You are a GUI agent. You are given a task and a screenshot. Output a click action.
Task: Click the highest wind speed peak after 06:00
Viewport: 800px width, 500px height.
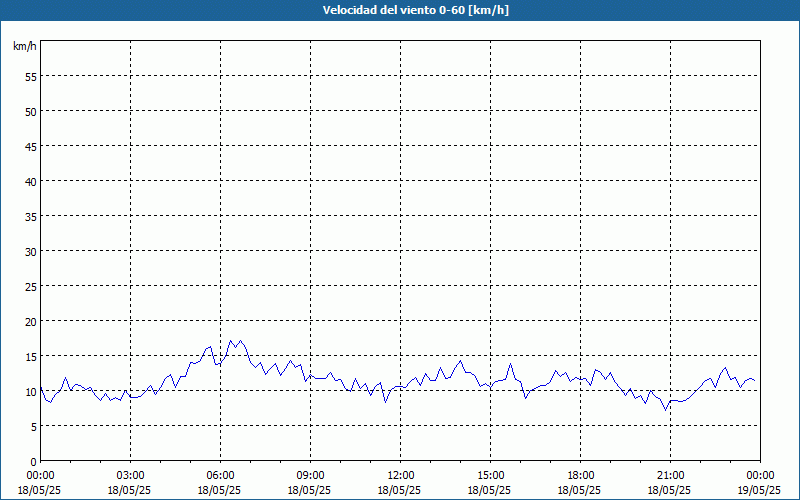[231, 340]
